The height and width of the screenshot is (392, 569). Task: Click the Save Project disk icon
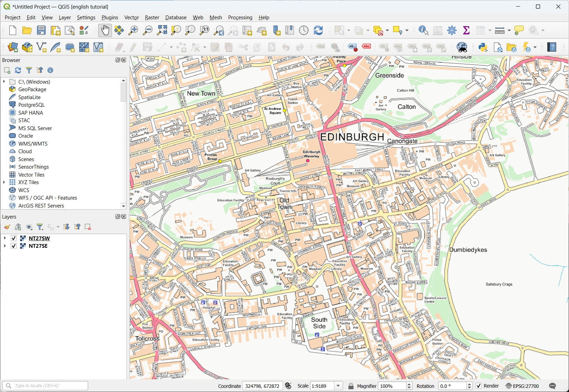point(41,30)
